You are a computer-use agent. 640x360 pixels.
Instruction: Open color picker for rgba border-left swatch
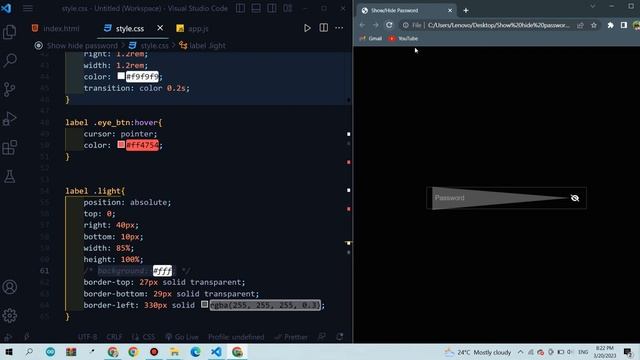point(204,304)
